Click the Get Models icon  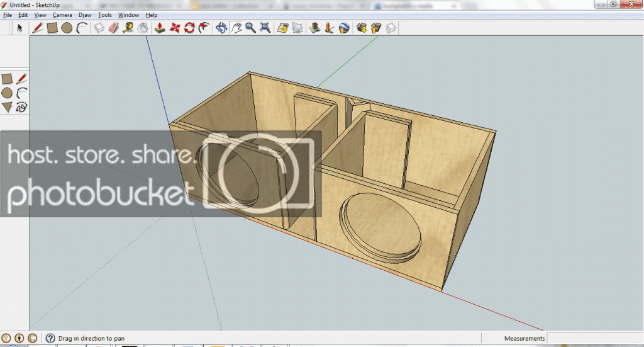362,28
